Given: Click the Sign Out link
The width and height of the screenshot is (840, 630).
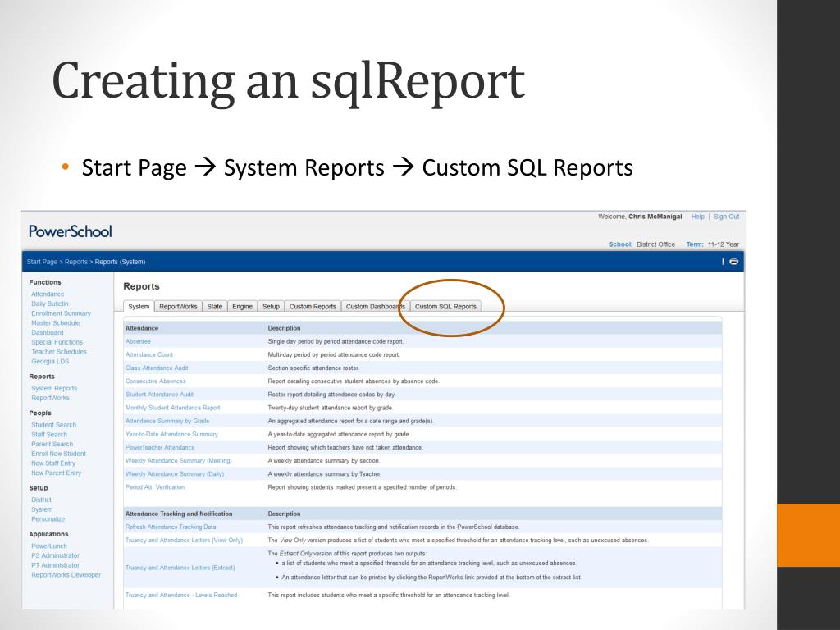Looking at the screenshot, I should [x=727, y=217].
